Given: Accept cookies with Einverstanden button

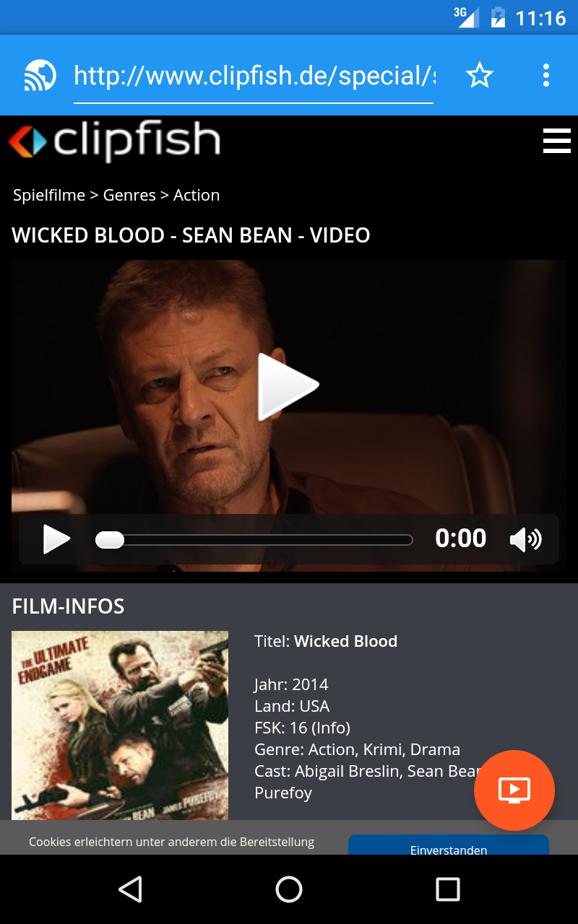Looking at the screenshot, I should click(x=449, y=845).
